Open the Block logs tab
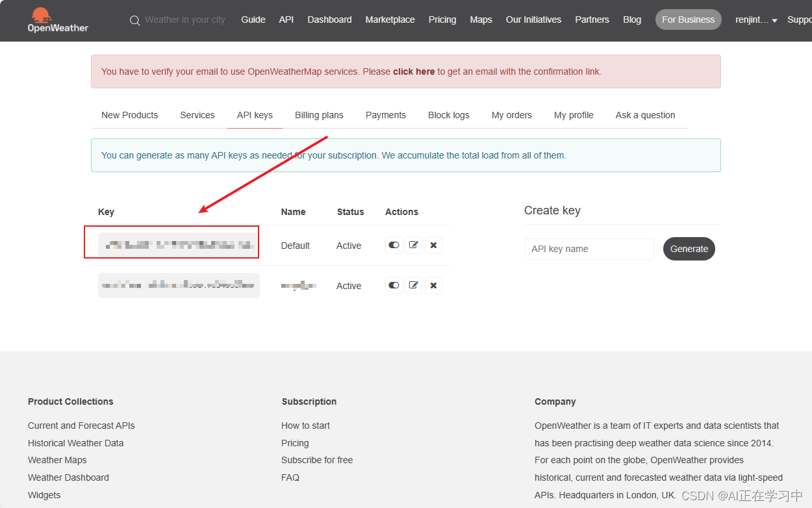The image size is (812, 508). click(449, 115)
